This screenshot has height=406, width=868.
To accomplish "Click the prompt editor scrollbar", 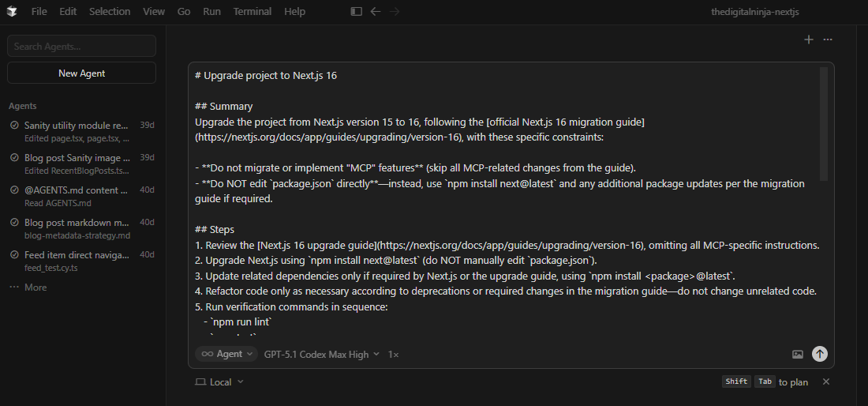I will [x=823, y=123].
